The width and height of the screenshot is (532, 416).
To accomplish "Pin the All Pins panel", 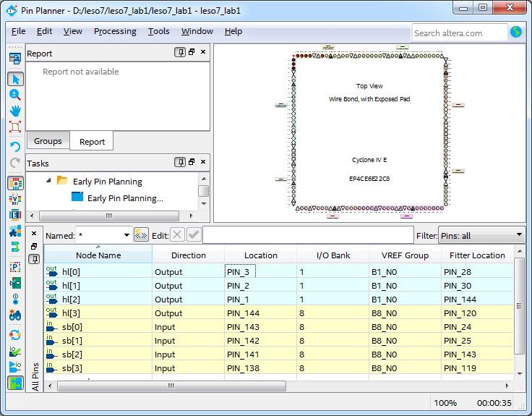I will click(34, 259).
